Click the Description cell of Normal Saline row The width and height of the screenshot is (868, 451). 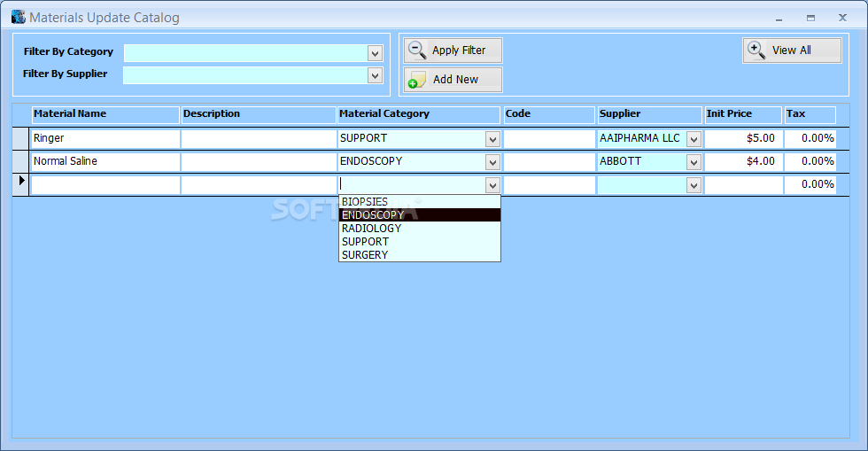point(259,162)
